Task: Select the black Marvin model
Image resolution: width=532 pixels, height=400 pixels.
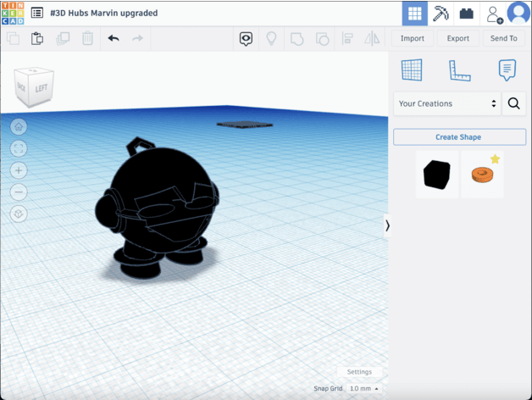Action: point(156,208)
